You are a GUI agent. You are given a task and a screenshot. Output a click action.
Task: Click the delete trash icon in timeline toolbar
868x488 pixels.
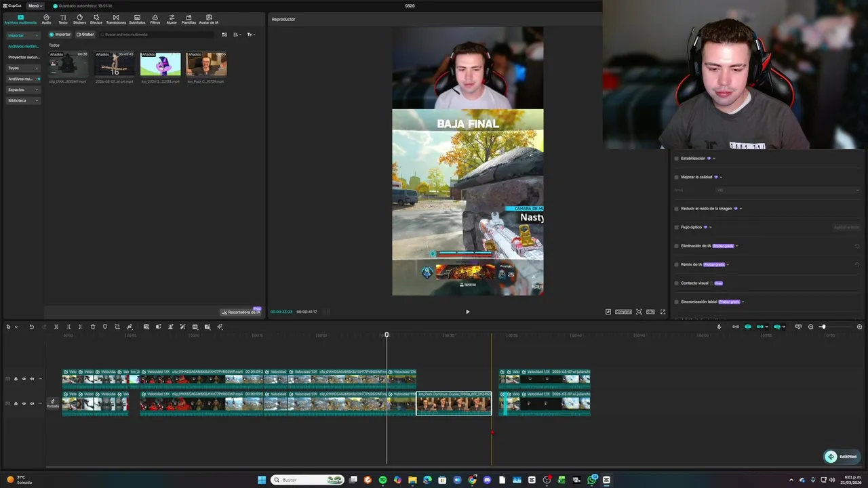pyautogui.click(x=93, y=327)
